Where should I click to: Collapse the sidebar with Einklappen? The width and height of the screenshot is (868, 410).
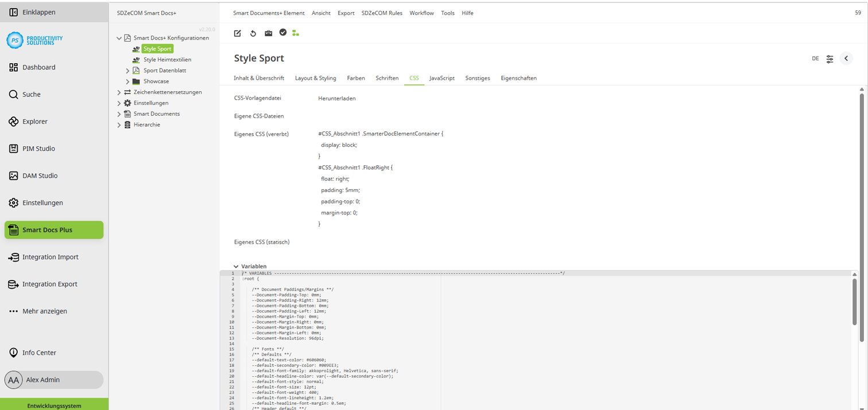coord(54,12)
